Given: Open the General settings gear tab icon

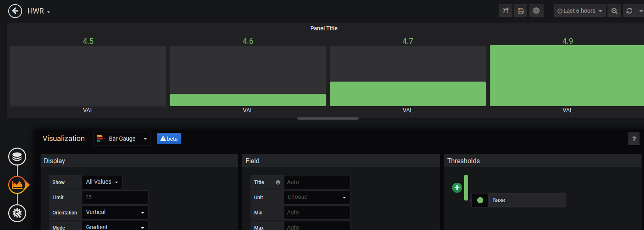Looking at the screenshot, I should (x=17, y=213).
